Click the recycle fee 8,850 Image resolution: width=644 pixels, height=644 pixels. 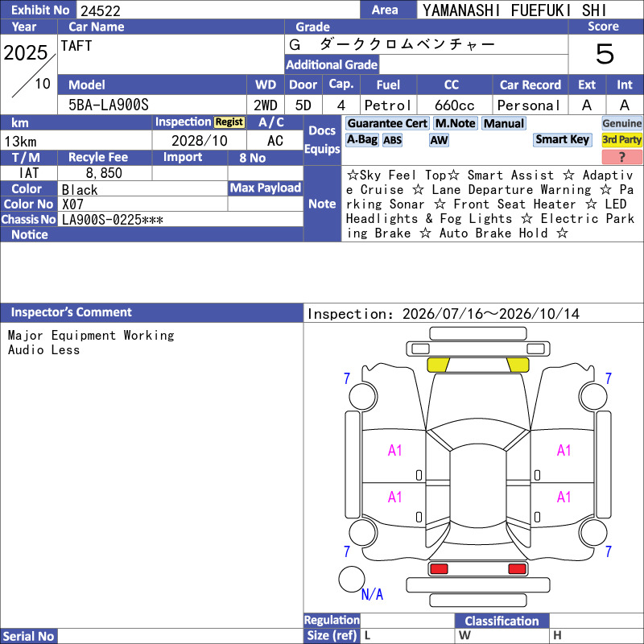coord(104,173)
